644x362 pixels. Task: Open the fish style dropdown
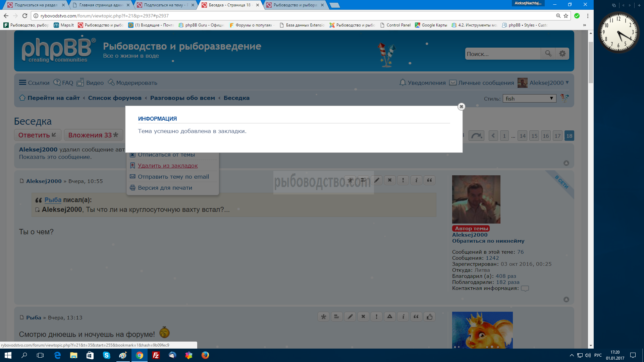click(529, 99)
